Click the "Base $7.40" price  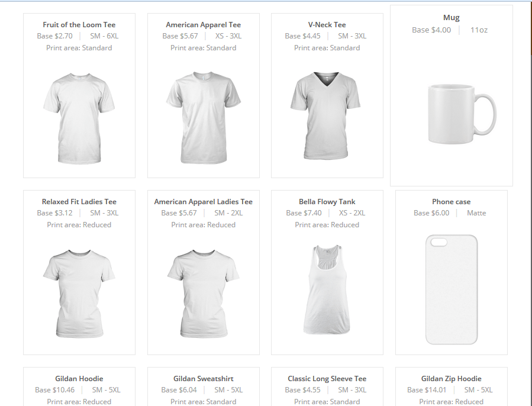(x=304, y=213)
